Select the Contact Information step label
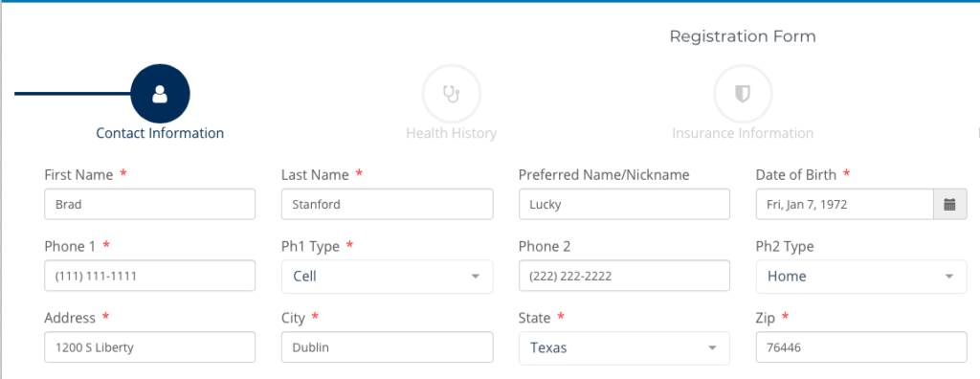The width and height of the screenshot is (980, 379). click(160, 133)
